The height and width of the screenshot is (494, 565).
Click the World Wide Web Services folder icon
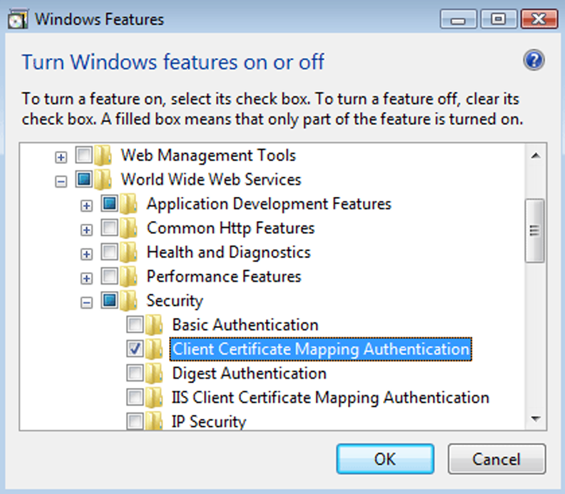pos(103,179)
